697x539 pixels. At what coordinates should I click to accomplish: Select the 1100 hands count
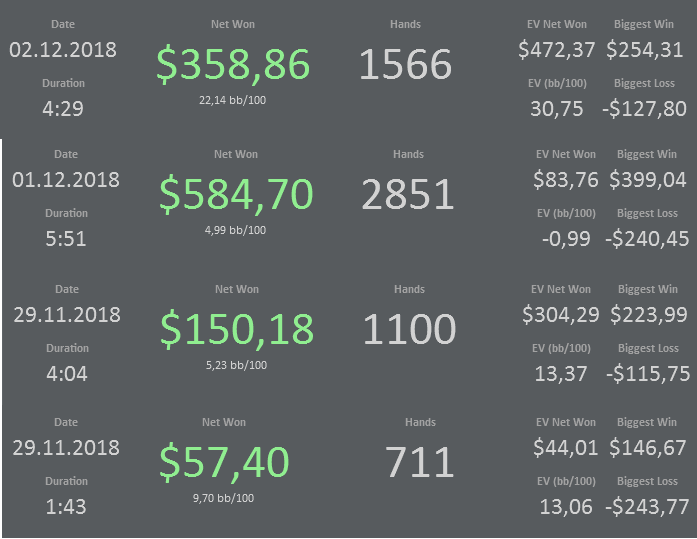tap(409, 330)
